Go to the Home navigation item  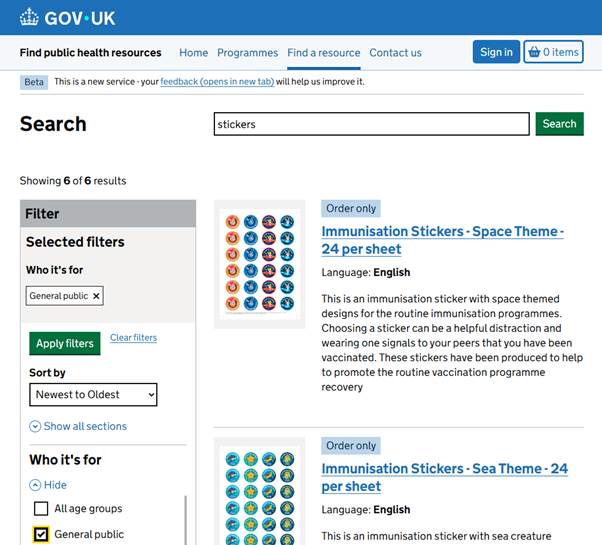pyautogui.click(x=193, y=53)
